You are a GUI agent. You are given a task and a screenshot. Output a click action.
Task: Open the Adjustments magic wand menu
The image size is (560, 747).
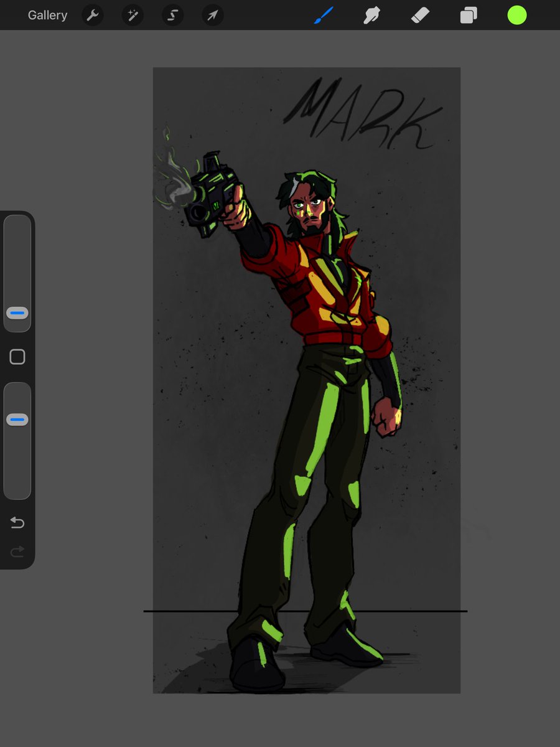click(133, 16)
